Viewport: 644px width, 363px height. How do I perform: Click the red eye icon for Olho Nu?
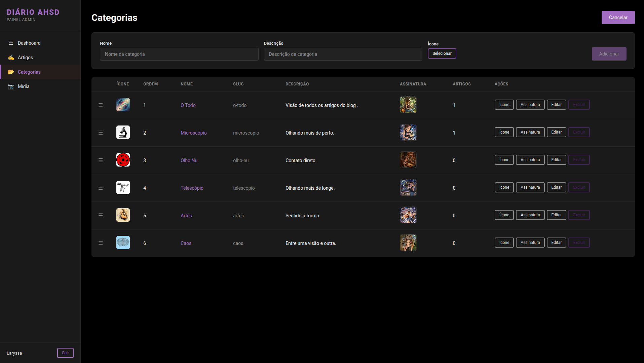(x=123, y=160)
